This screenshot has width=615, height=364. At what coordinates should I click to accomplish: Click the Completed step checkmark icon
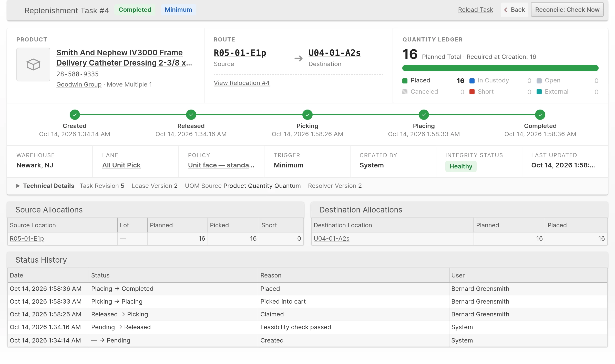(x=540, y=115)
